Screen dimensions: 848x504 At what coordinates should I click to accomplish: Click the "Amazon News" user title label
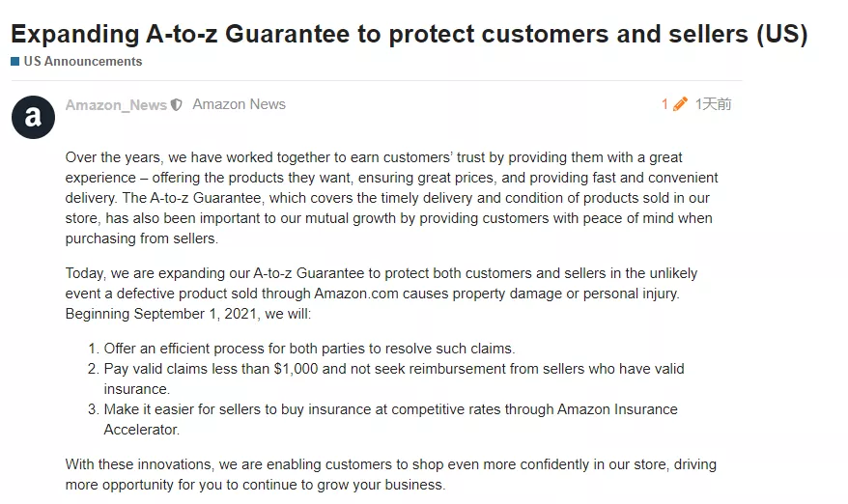point(239,104)
